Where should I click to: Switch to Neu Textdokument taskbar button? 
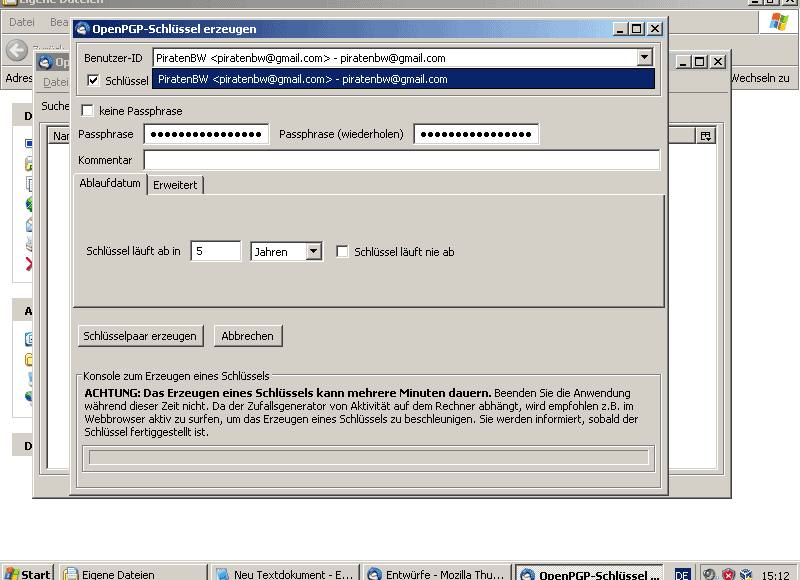(x=285, y=574)
